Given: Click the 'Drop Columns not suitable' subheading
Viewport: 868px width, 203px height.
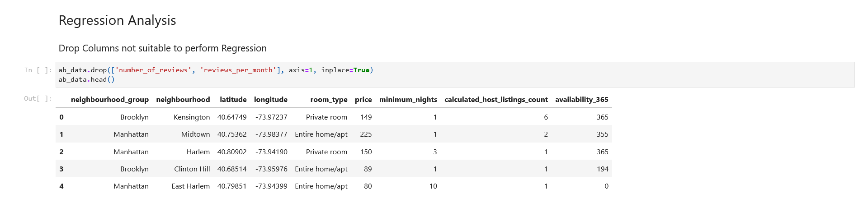Looking at the screenshot, I should pos(163,48).
